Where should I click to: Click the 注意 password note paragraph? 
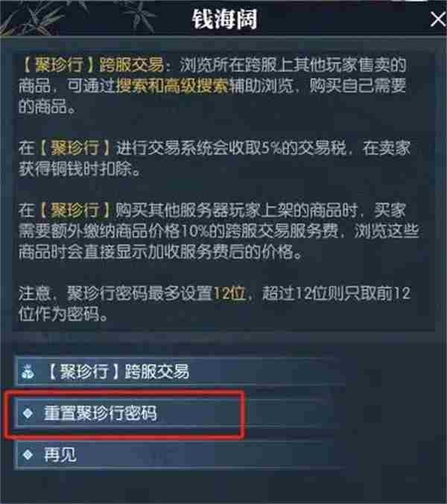point(214,304)
